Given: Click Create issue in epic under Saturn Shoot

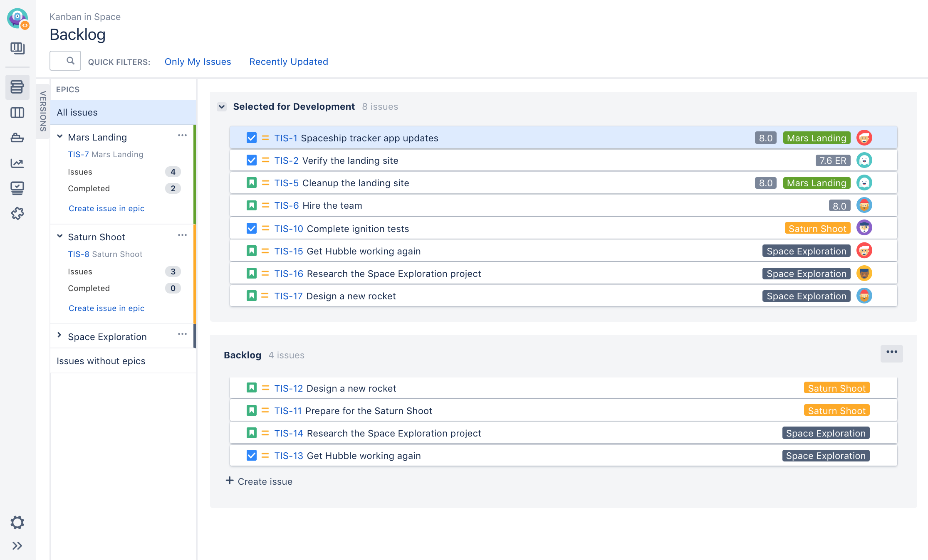Looking at the screenshot, I should [x=105, y=308].
